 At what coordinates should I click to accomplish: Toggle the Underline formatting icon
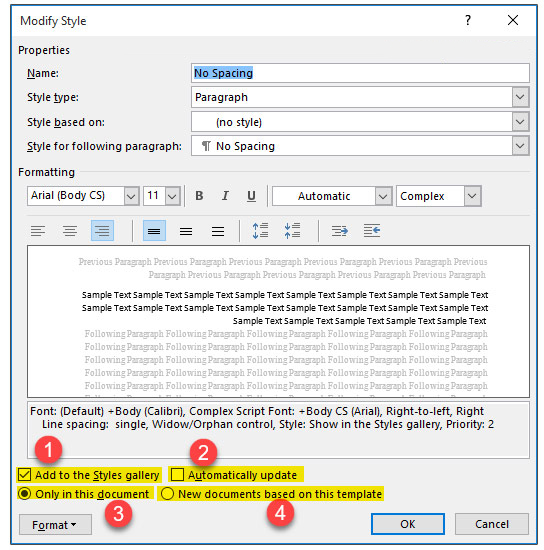click(x=251, y=196)
